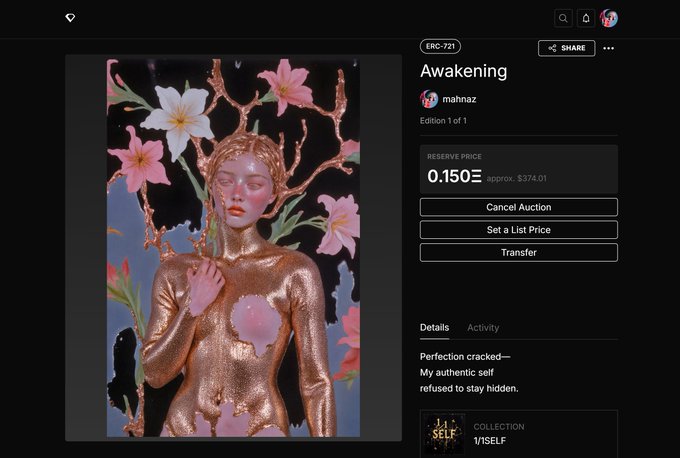Open the profile avatar in header
Screen dimensions: 680x458
(609, 18)
